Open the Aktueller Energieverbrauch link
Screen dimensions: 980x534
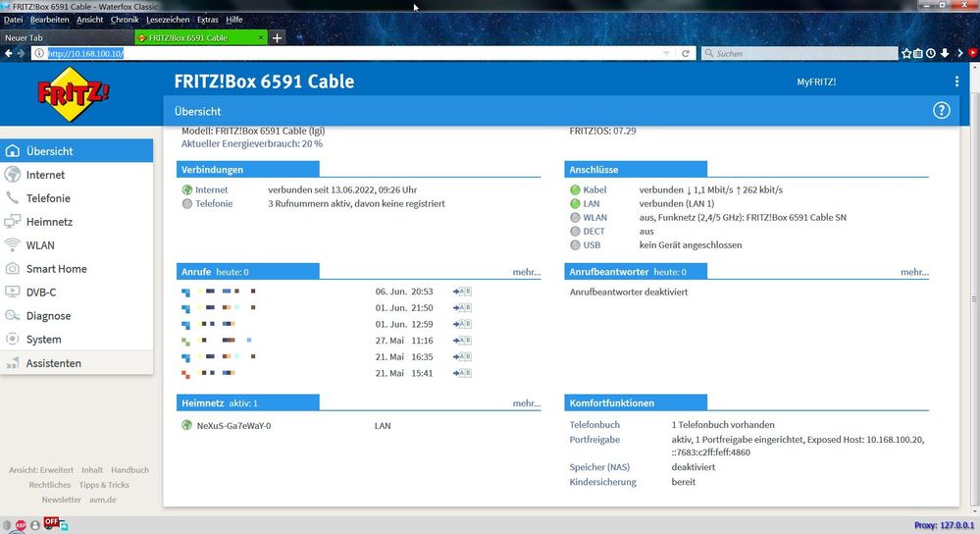point(252,143)
